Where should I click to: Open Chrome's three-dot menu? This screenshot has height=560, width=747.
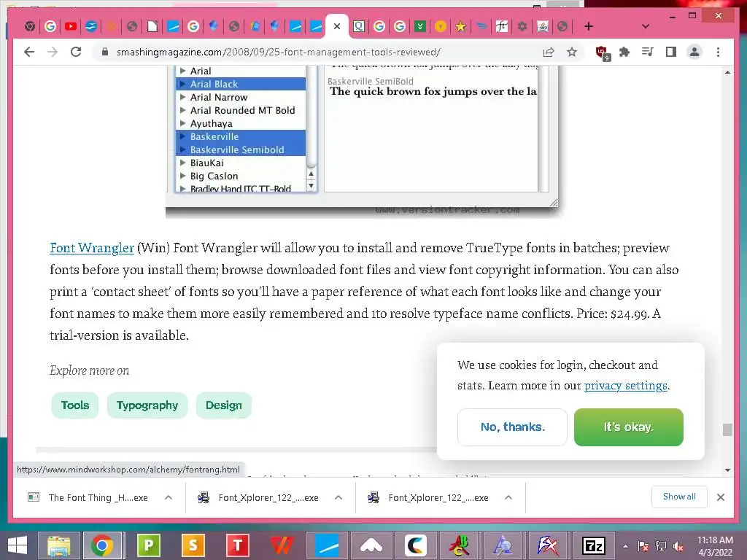[x=718, y=52]
